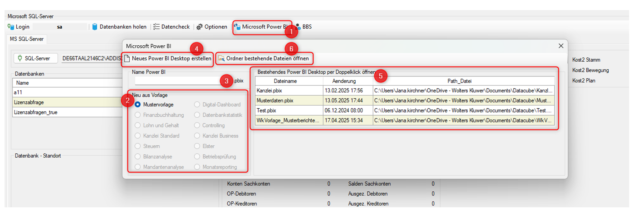The height and width of the screenshot is (217, 644).
Task: Click the Kost2 Plan entry
Action: (x=584, y=81)
